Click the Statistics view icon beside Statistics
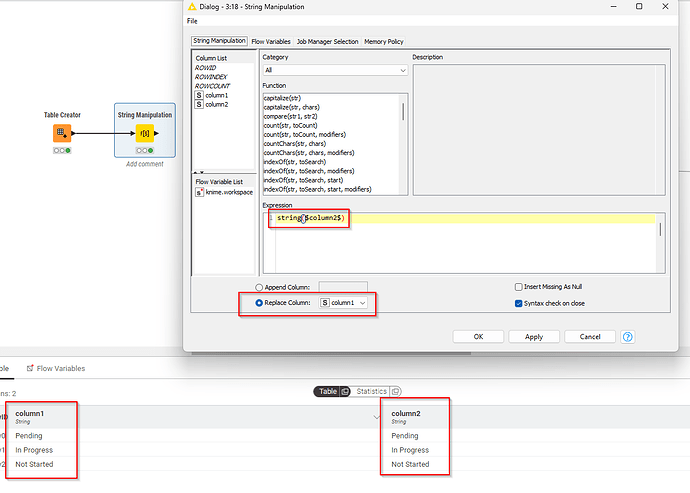 (x=395, y=391)
